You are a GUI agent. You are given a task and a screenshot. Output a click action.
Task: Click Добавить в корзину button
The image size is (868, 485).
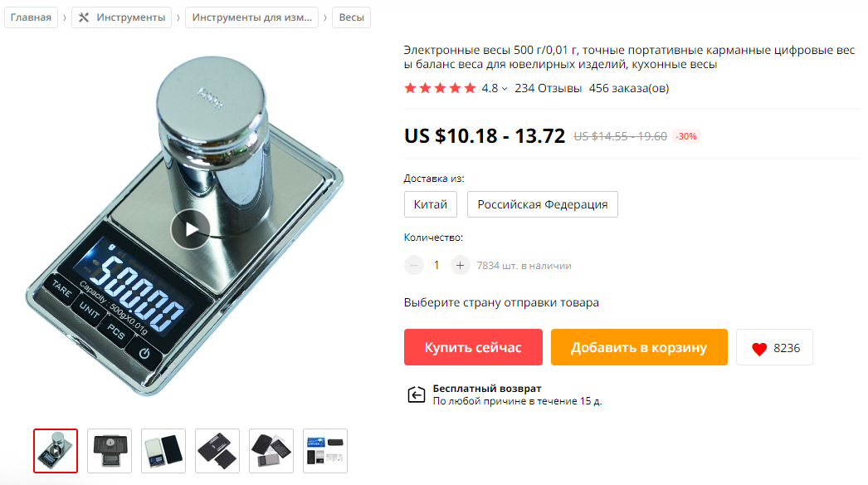(639, 347)
